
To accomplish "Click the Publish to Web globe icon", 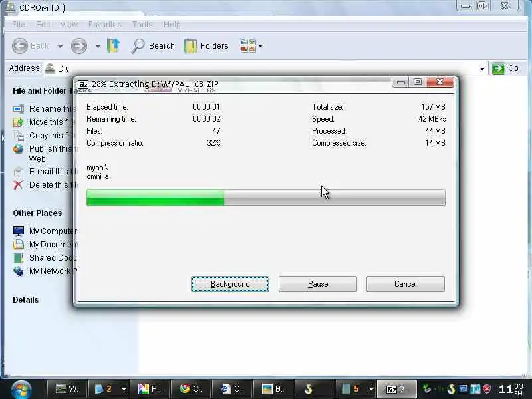I will point(19,149).
